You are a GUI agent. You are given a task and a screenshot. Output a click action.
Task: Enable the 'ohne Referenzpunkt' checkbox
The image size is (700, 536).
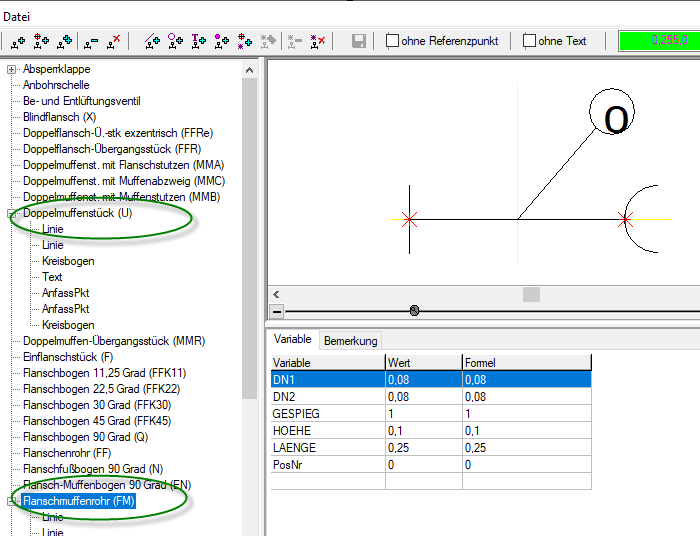[x=393, y=41]
